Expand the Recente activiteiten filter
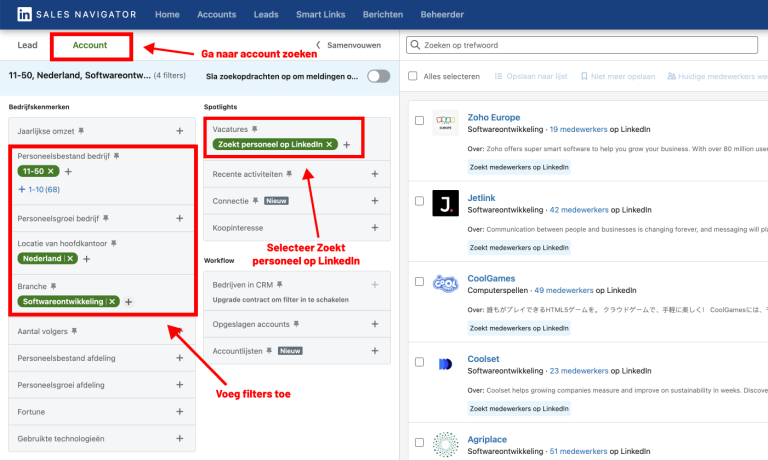 pyautogui.click(x=375, y=174)
